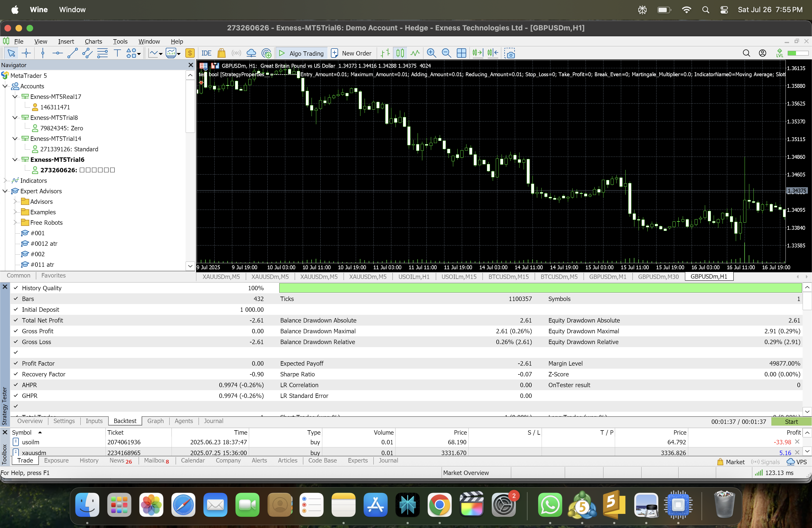Select the trendline drawing tool
Image resolution: width=812 pixels, height=528 pixels.
pyautogui.click(x=72, y=53)
